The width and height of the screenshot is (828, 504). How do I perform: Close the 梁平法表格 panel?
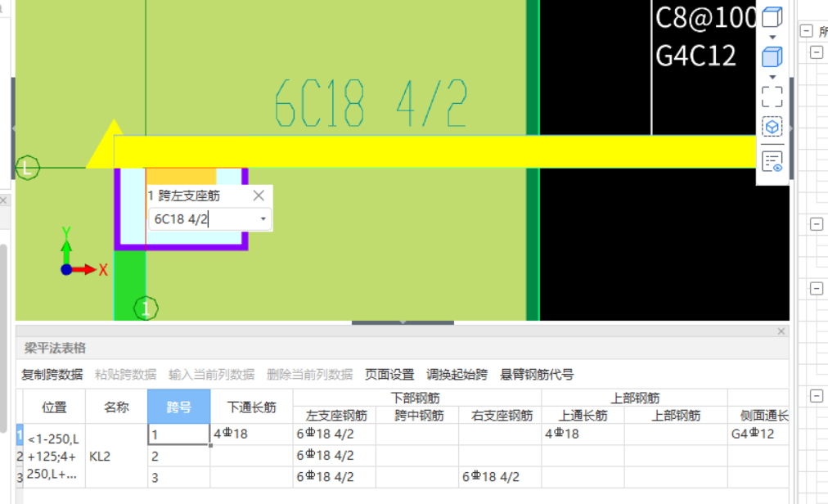point(781,331)
